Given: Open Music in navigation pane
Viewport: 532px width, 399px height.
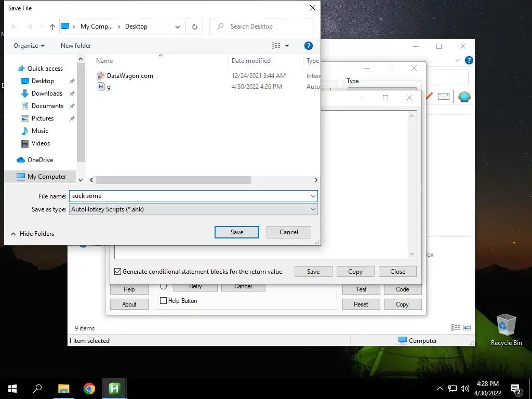Looking at the screenshot, I should 39,130.
